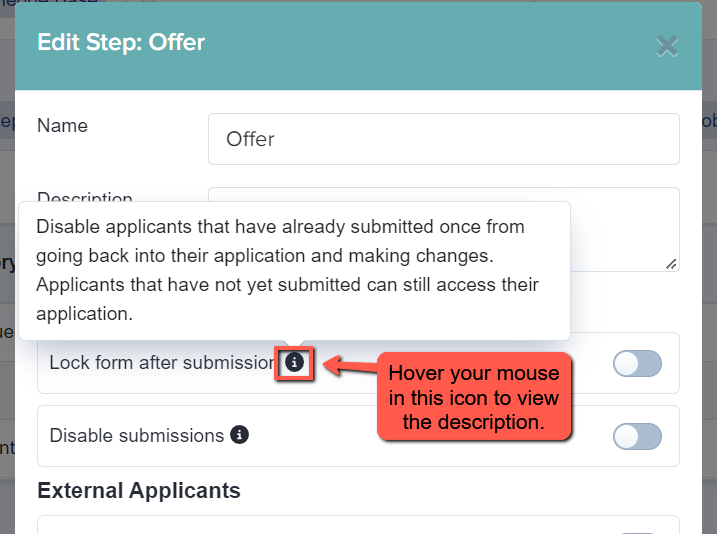Select the Lock form after submission label

(x=163, y=363)
